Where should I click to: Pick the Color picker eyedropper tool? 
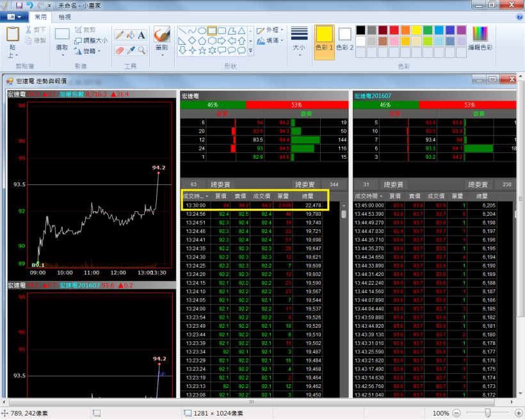coord(131,50)
